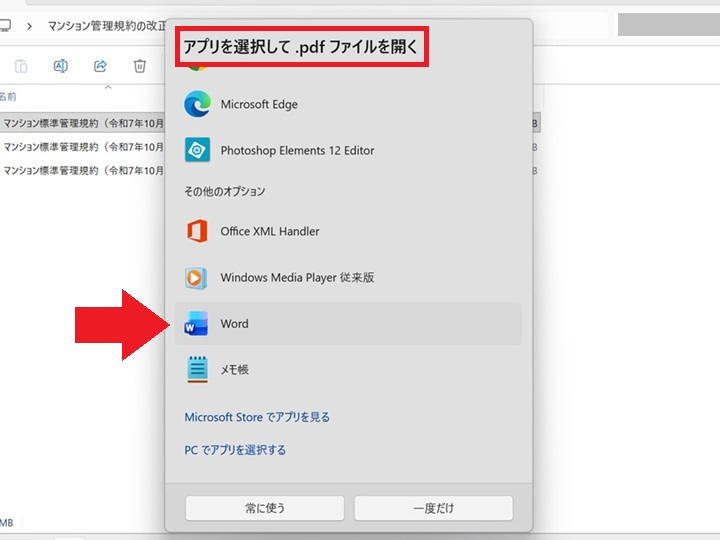This screenshot has height=540, width=720.
Task: Click the Photoshop Elements icon
Action: 197,150
